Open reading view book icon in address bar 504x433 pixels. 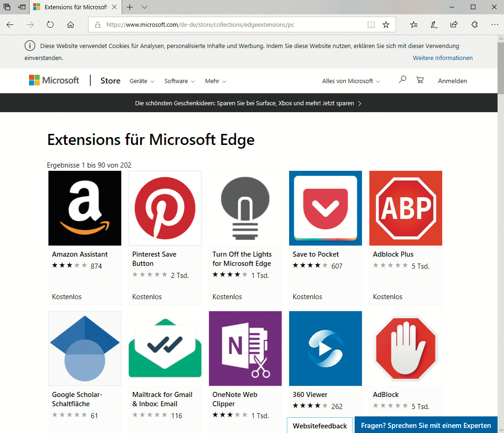(371, 24)
